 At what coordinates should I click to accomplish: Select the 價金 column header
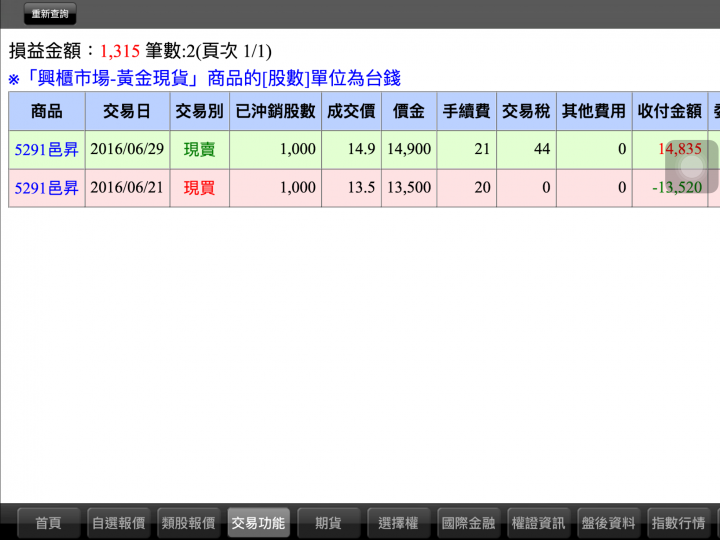(409, 111)
